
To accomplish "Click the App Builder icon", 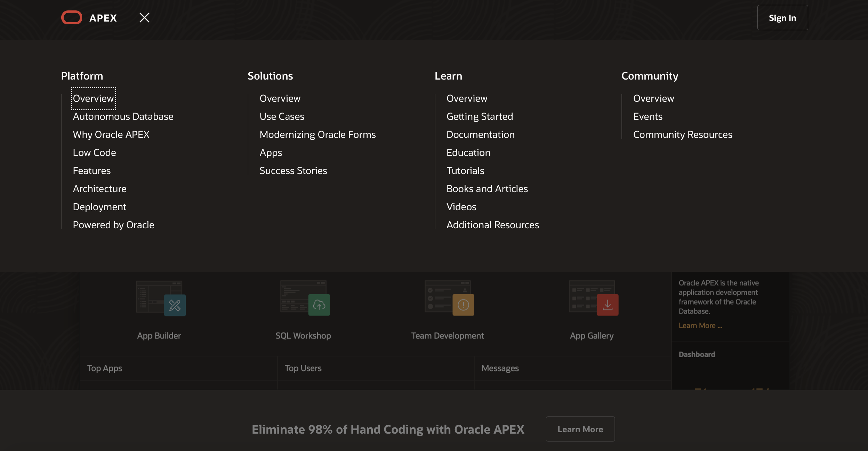I will pos(161,298).
